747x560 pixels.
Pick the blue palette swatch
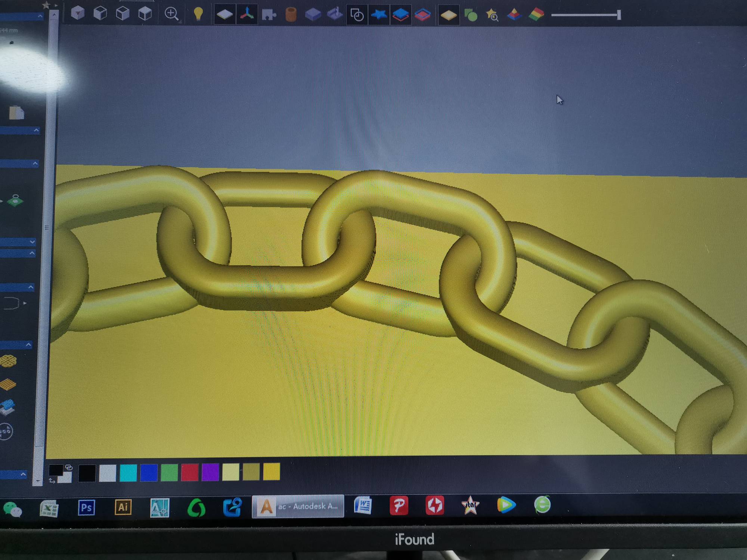point(149,473)
